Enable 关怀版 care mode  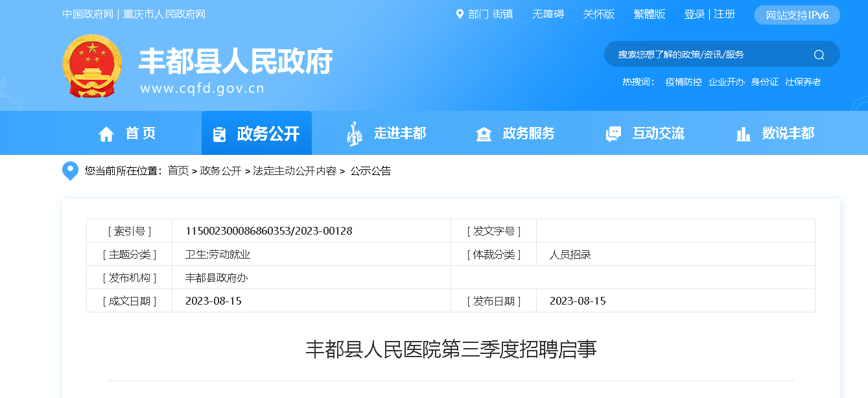pos(598,14)
